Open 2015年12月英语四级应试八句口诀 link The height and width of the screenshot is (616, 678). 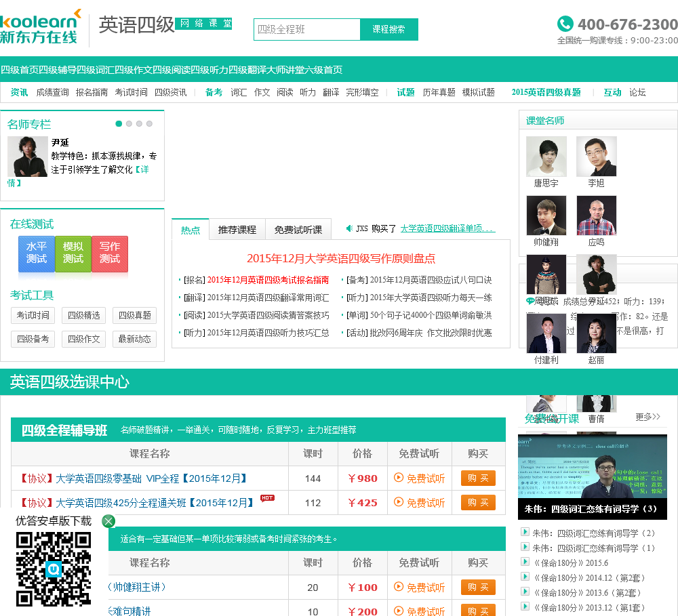click(x=431, y=280)
